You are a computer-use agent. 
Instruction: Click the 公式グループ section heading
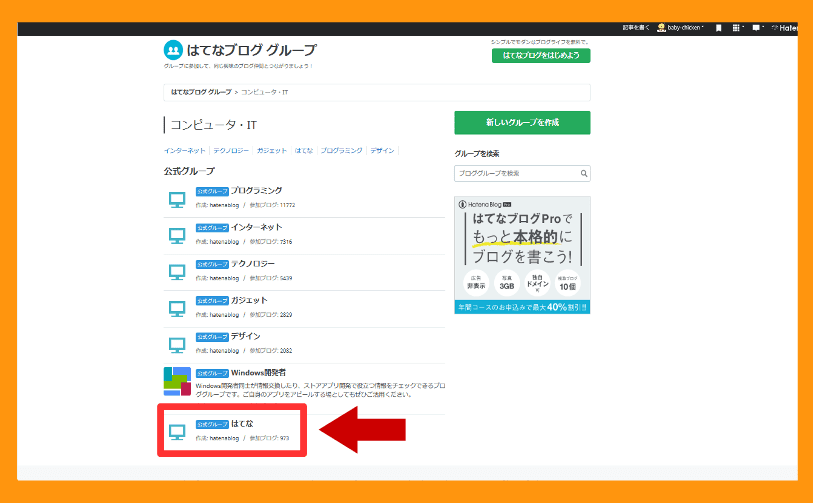tap(189, 171)
